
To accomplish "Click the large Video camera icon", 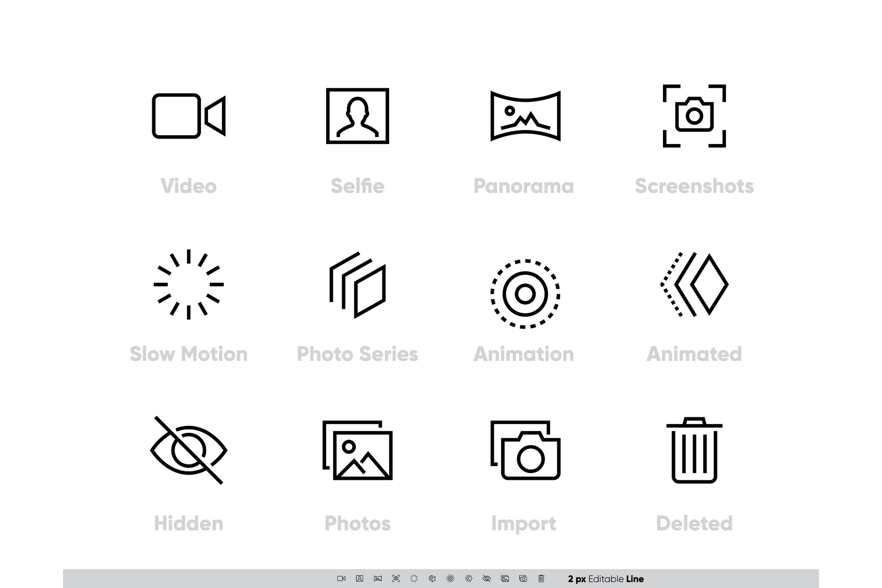I will (188, 116).
